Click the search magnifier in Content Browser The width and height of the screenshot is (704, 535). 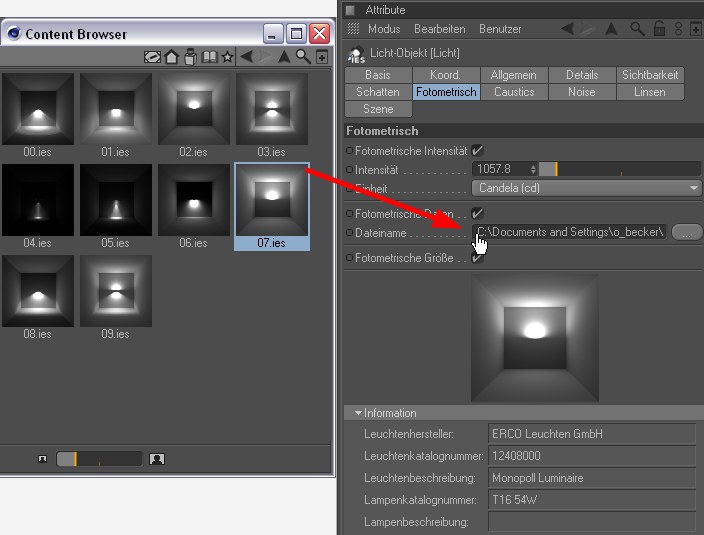(302, 58)
